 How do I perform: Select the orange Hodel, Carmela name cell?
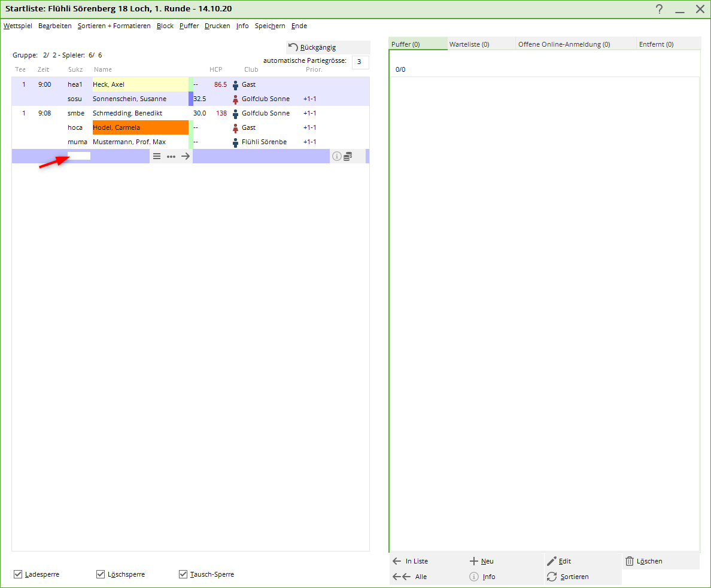tap(141, 127)
